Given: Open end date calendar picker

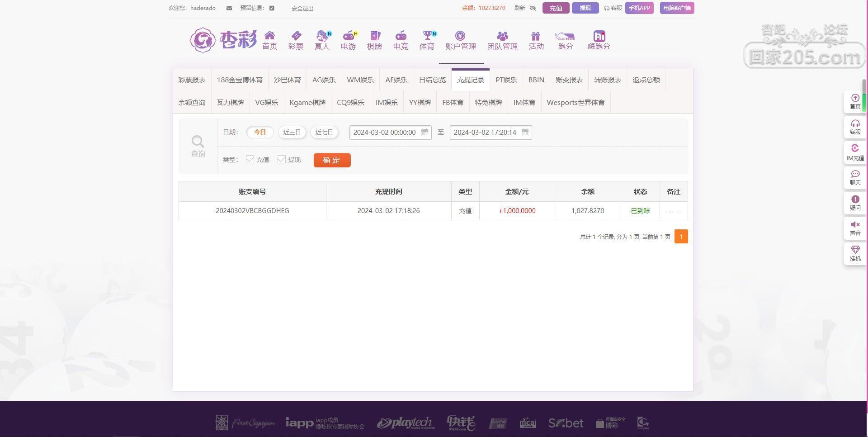Looking at the screenshot, I should pyautogui.click(x=525, y=132).
